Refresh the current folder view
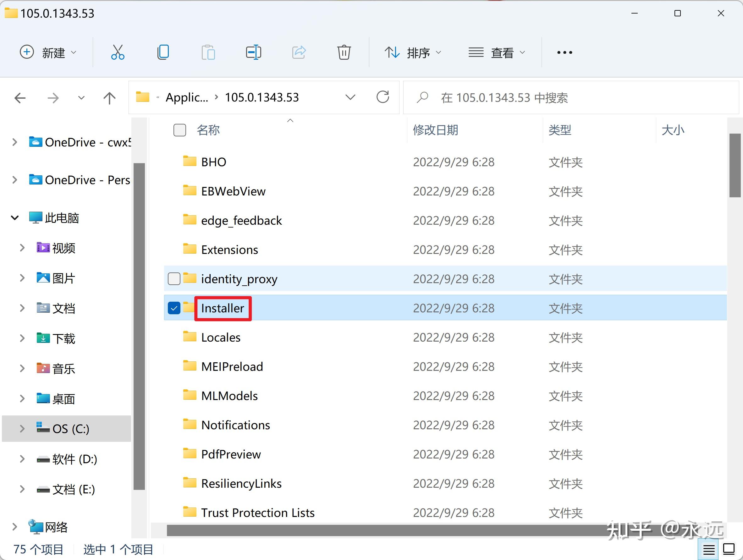The height and width of the screenshot is (560, 743). pyautogui.click(x=383, y=97)
